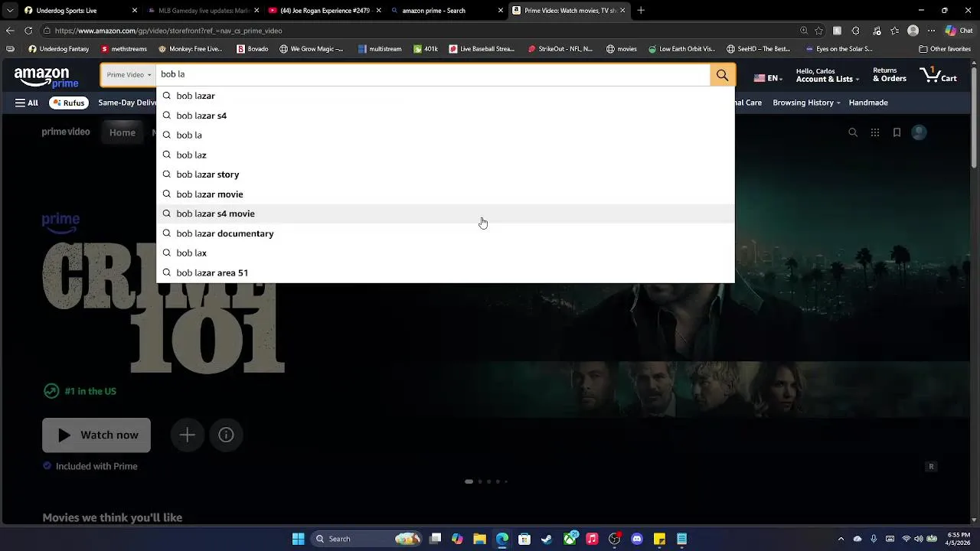This screenshot has height=551, width=980.
Task: Select suggestion 'bob lax'
Action: point(446,253)
